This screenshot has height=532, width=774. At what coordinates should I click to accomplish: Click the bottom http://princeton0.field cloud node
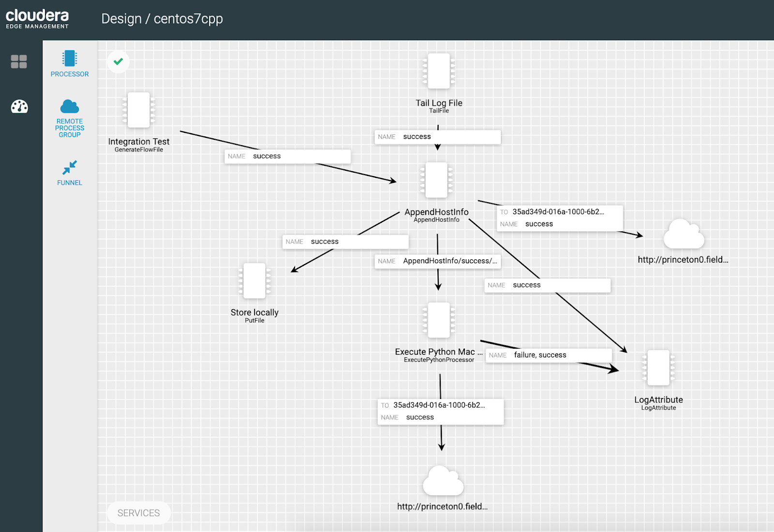(443, 481)
